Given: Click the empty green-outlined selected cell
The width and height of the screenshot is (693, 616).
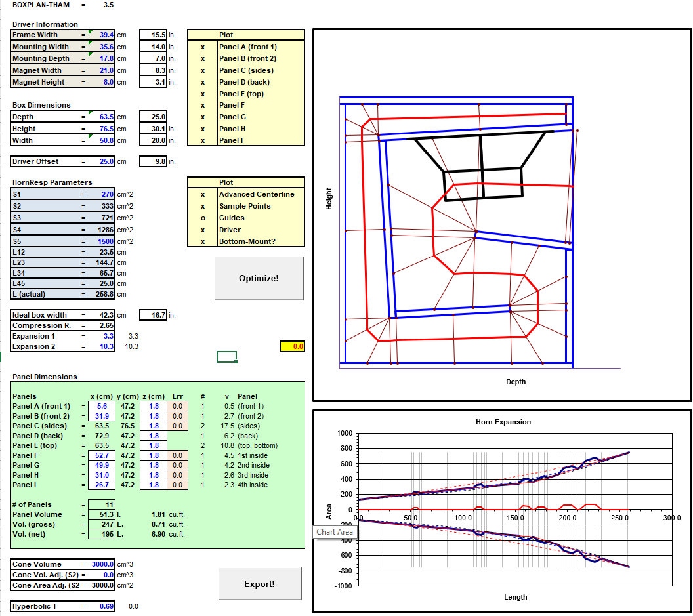Looking at the screenshot, I should pyautogui.click(x=226, y=357).
